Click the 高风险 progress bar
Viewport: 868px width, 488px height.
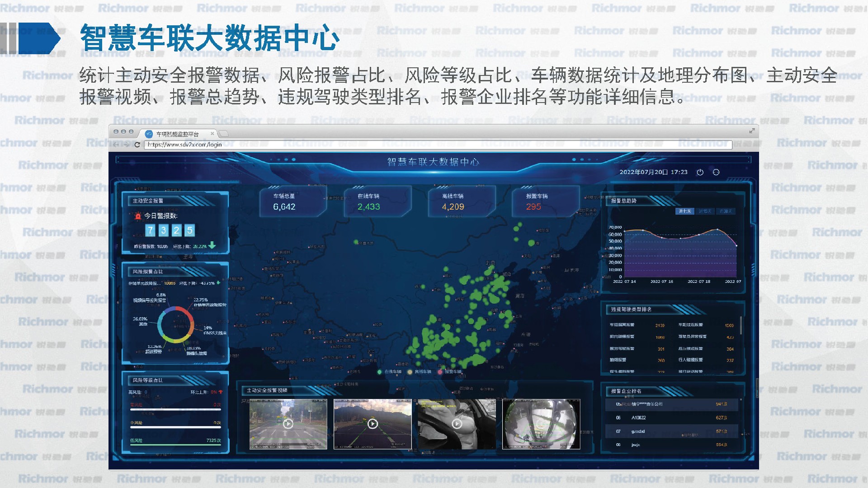pyautogui.click(x=175, y=409)
